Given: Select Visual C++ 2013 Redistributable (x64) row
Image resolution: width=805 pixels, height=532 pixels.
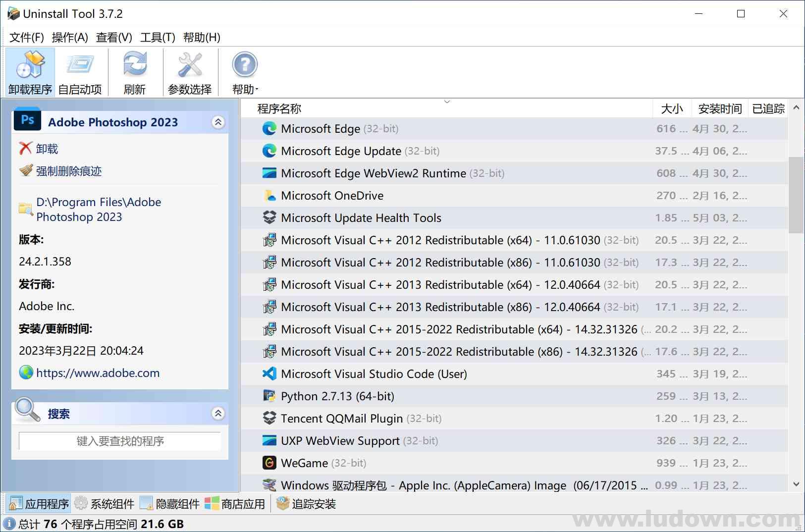Looking at the screenshot, I should [514, 285].
